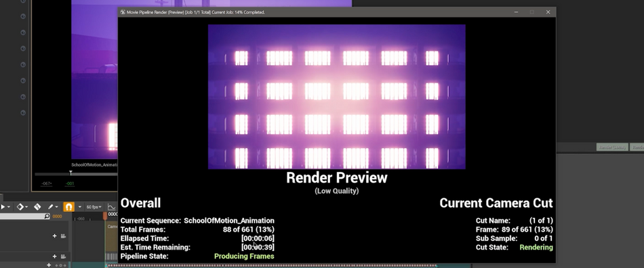Click the Unreal logo in the Movie Pipeline title bar

coord(123,12)
